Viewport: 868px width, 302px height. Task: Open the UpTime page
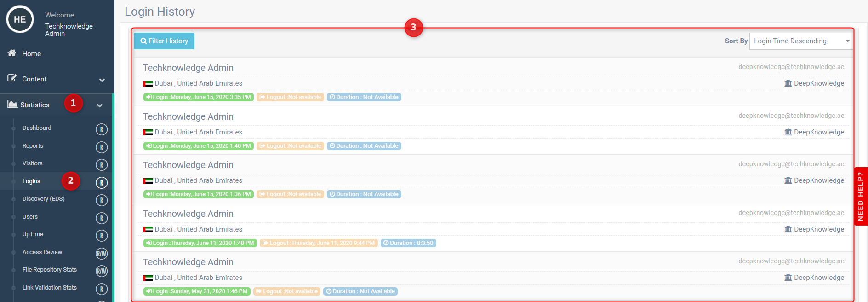click(33, 234)
